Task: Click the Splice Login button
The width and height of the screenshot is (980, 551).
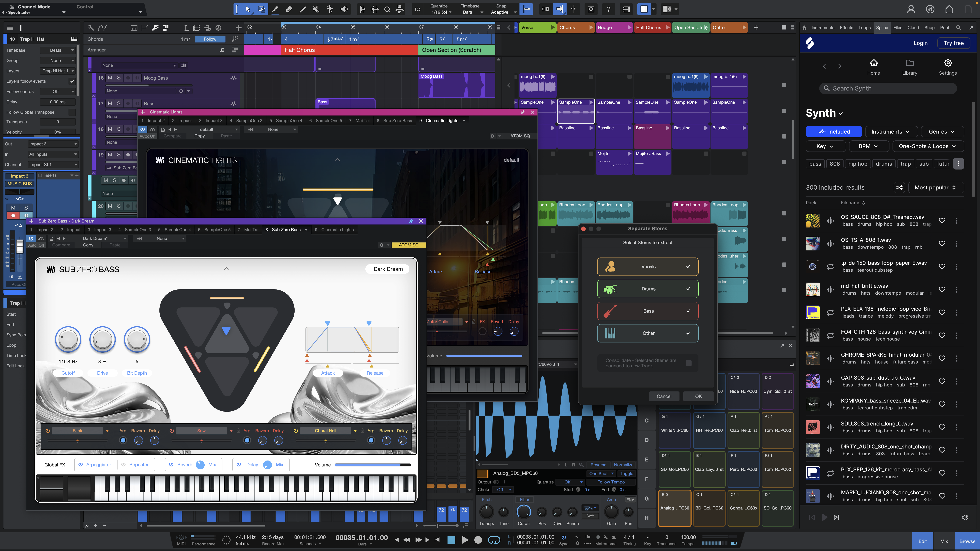Action: pos(920,43)
